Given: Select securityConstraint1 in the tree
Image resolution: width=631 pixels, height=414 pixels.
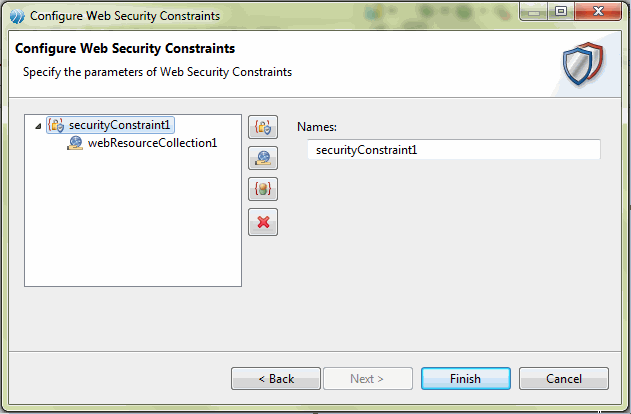Looking at the screenshot, I should 120,125.
